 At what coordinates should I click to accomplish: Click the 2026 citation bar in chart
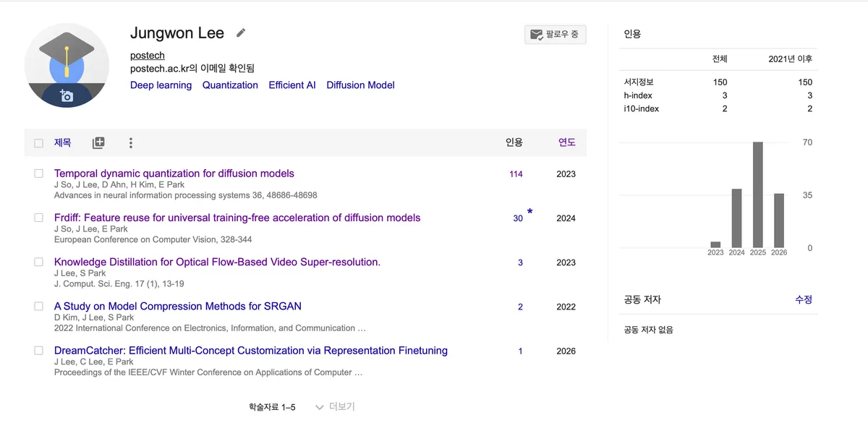[779, 221]
